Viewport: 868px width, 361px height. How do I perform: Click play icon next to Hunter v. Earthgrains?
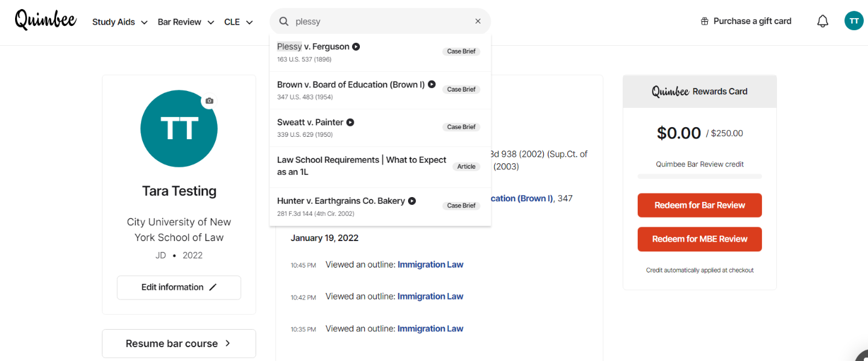[412, 201]
